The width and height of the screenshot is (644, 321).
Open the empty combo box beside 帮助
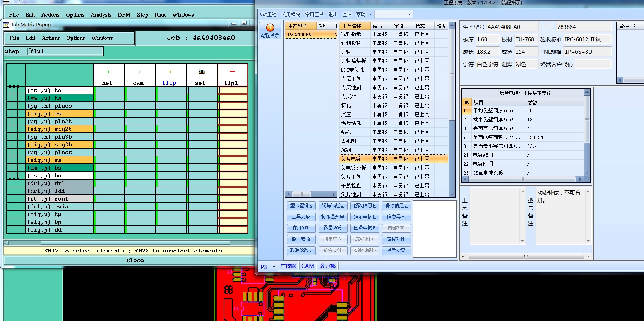pos(393,14)
